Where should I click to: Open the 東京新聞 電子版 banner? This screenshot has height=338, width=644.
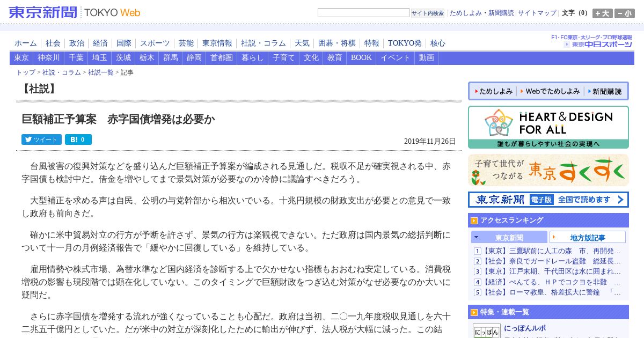coord(548,200)
